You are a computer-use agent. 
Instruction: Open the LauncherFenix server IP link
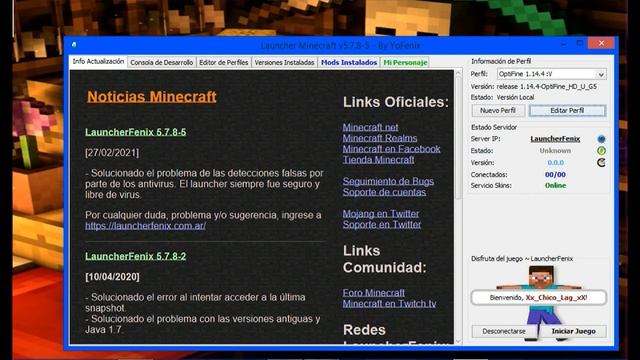[555, 139]
